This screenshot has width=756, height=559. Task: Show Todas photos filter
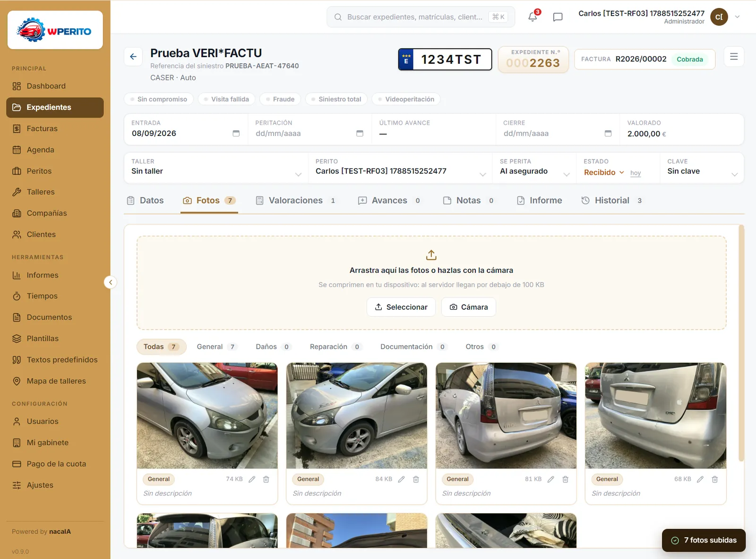click(161, 347)
